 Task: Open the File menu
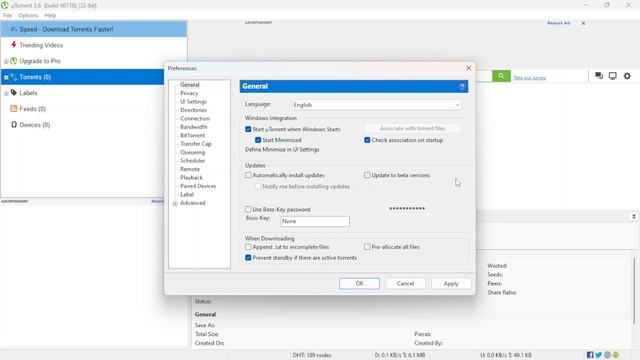tap(7, 15)
